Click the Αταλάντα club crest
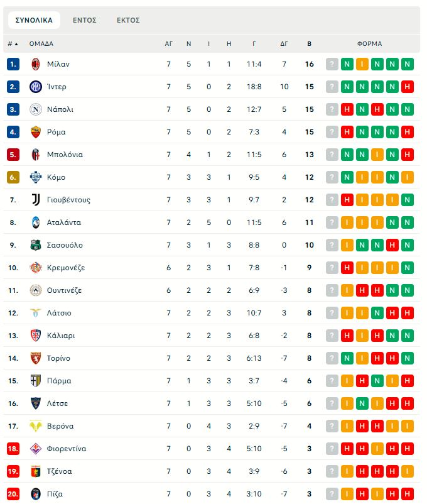 coord(35,222)
